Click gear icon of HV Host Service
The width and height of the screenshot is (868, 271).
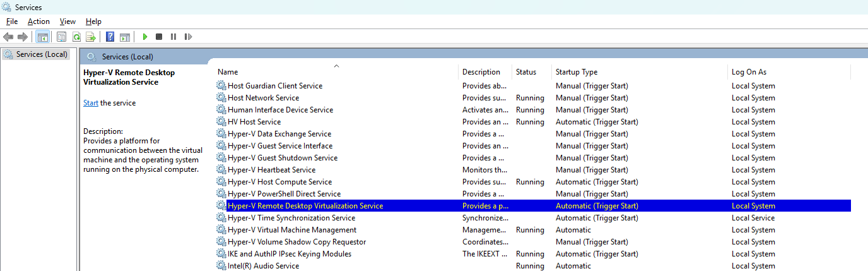pyautogui.click(x=221, y=122)
